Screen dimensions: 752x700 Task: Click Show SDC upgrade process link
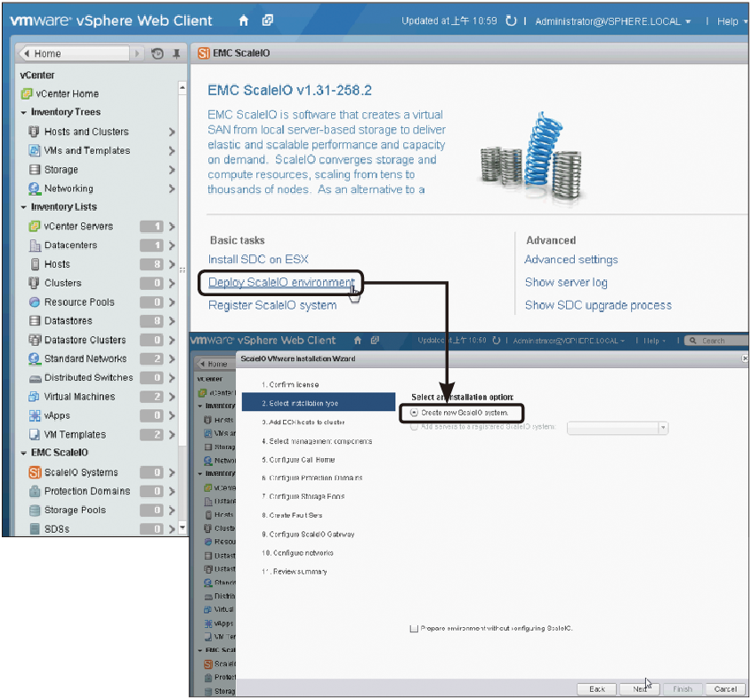coord(599,305)
